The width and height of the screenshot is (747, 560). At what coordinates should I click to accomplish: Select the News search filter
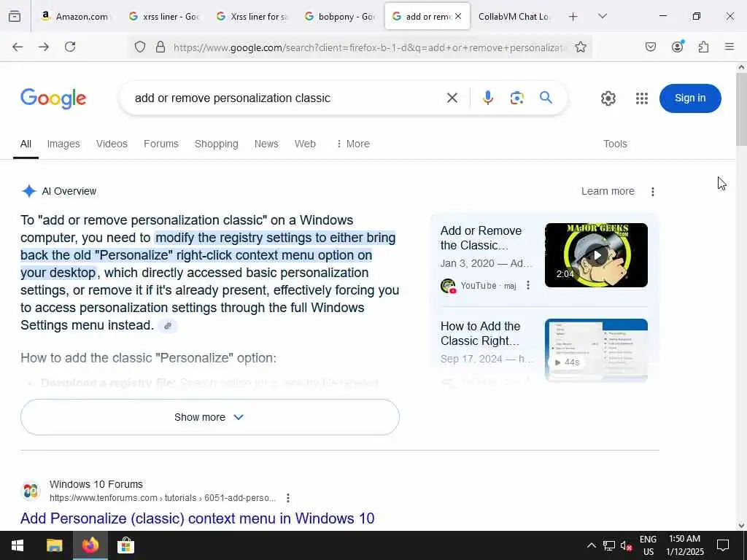pos(266,144)
